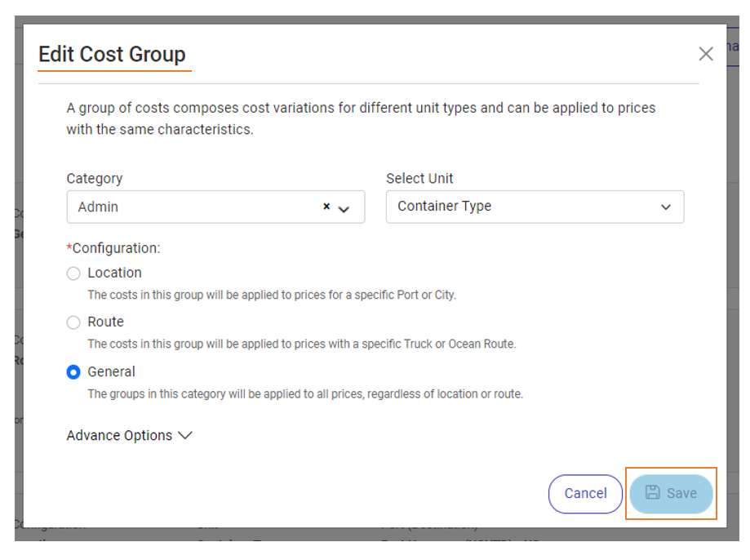Expand the Select Unit Container Type dropdown
750x560 pixels.
(x=535, y=207)
